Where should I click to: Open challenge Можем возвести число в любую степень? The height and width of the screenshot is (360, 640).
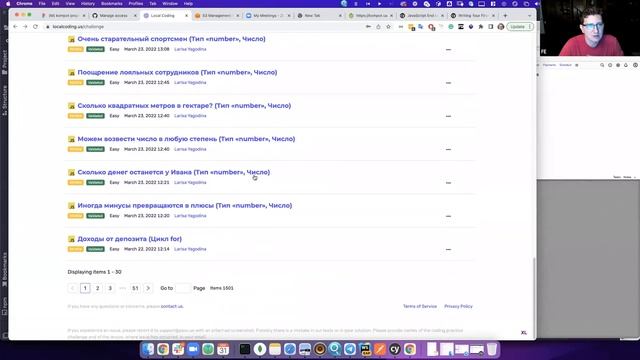[x=186, y=139]
